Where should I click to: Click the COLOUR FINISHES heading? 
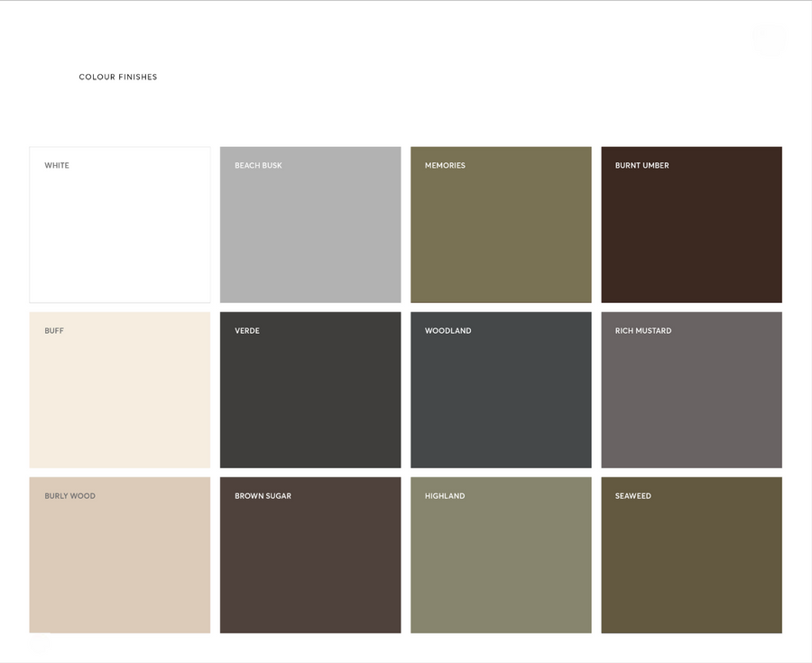pos(118,77)
